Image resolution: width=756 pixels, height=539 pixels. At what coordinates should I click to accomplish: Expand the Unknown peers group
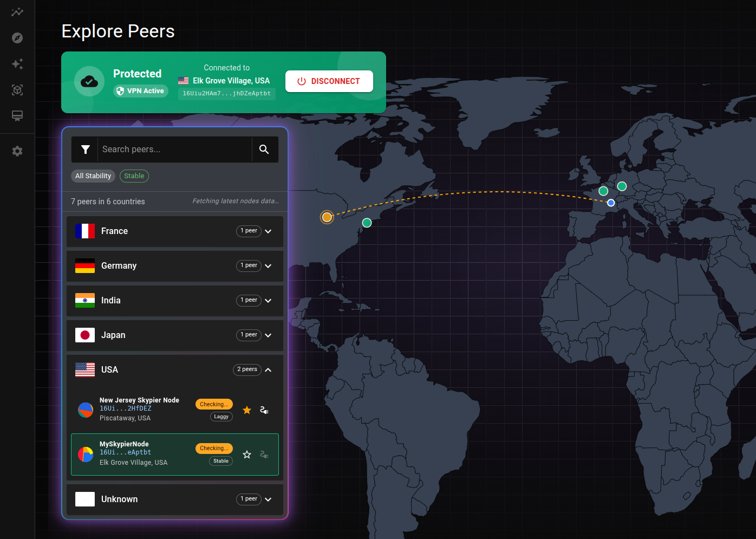point(175,499)
